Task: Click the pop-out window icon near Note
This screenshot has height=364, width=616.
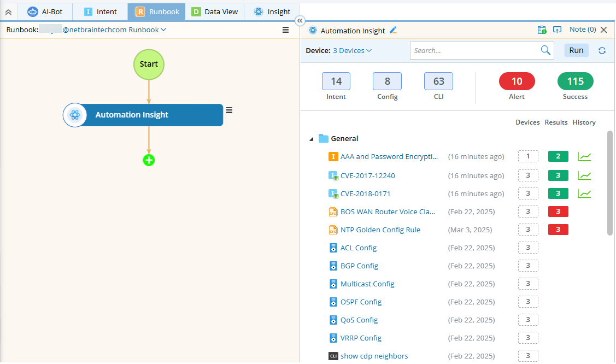Action: [x=557, y=30]
